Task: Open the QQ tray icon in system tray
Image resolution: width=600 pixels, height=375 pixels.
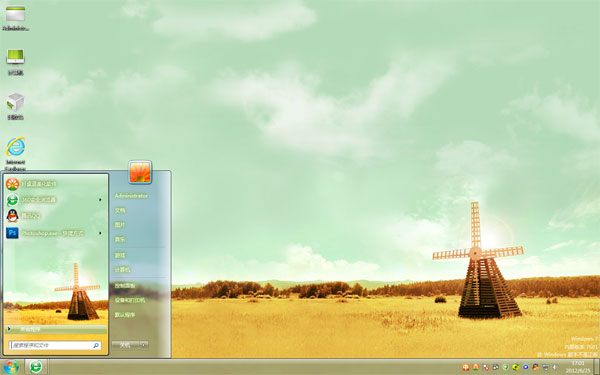Action: click(535, 367)
